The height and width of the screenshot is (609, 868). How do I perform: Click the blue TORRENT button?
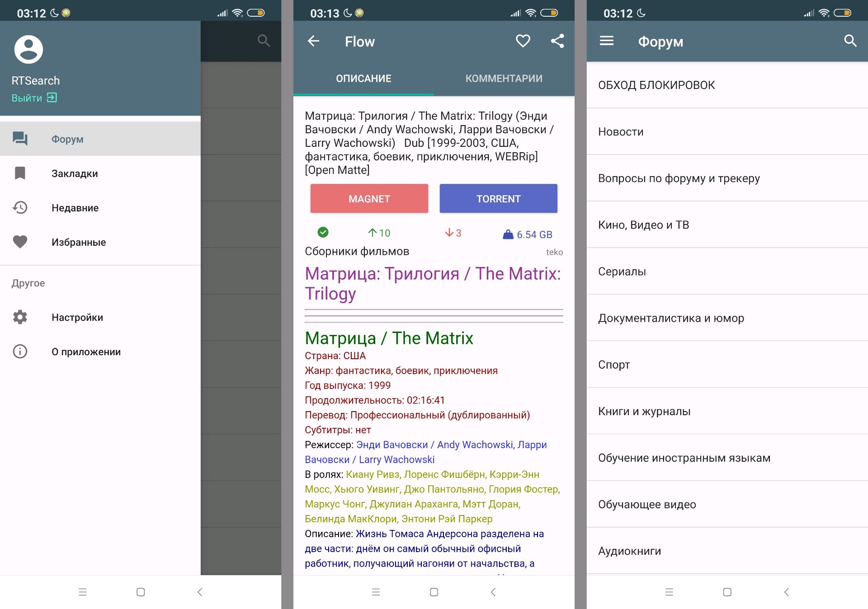498,198
